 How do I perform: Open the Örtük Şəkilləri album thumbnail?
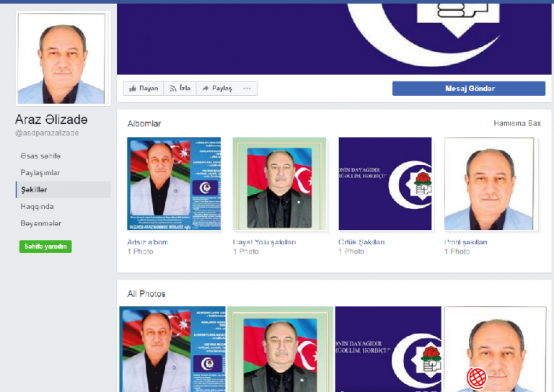tap(385, 184)
